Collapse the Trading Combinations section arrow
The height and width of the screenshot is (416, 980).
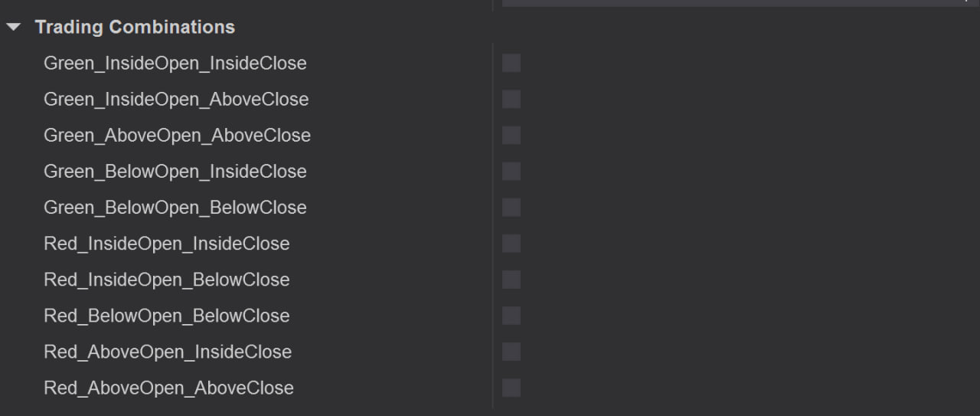point(14,28)
